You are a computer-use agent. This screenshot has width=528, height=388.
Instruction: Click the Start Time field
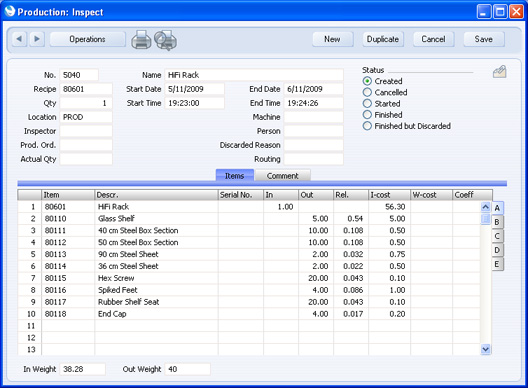tap(195, 103)
